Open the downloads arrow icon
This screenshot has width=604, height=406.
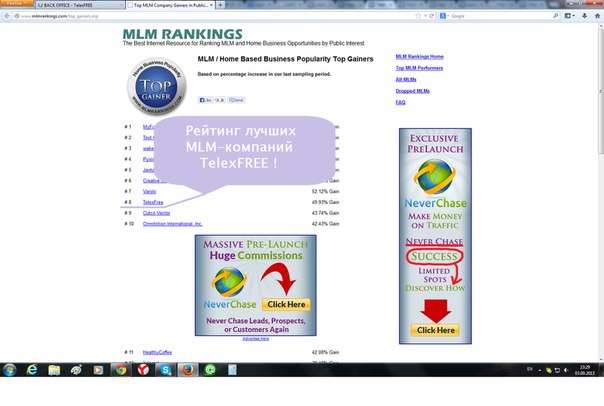click(x=584, y=16)
